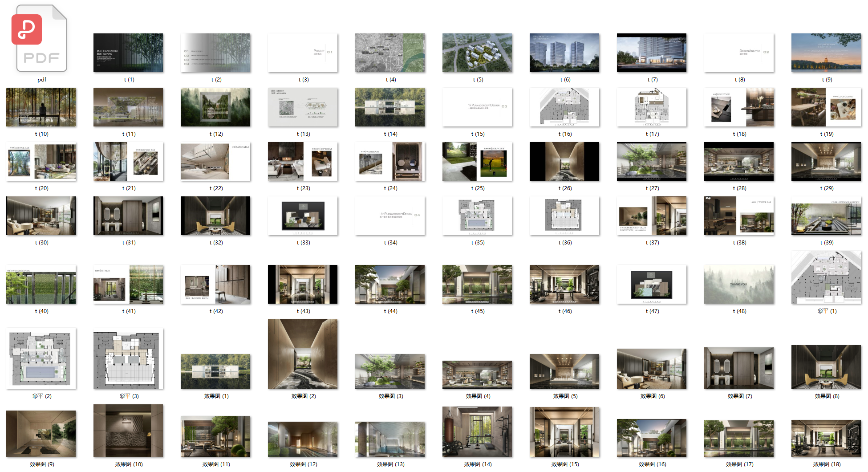Select the t (4) map thumbnail
This screenshot has width=868, height=472.
point(390,53)
